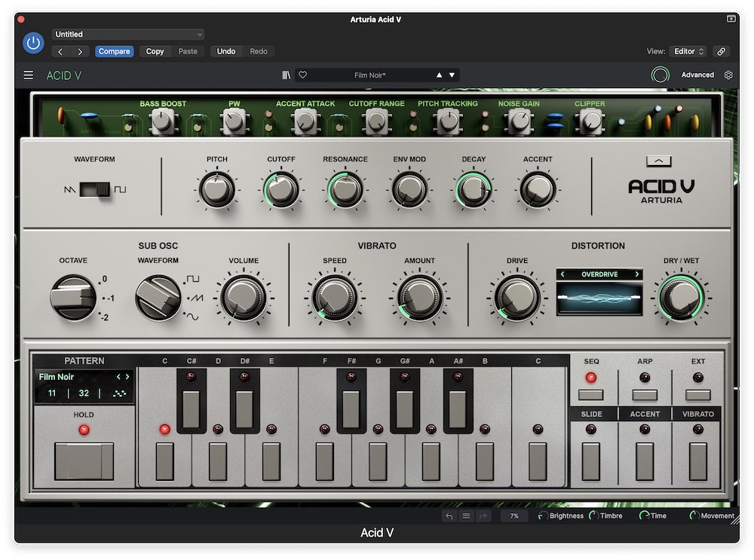The height and width of the screenshot is (560, 754).
Task: Click the pattern length value 32
Action: tap(84, 393)
